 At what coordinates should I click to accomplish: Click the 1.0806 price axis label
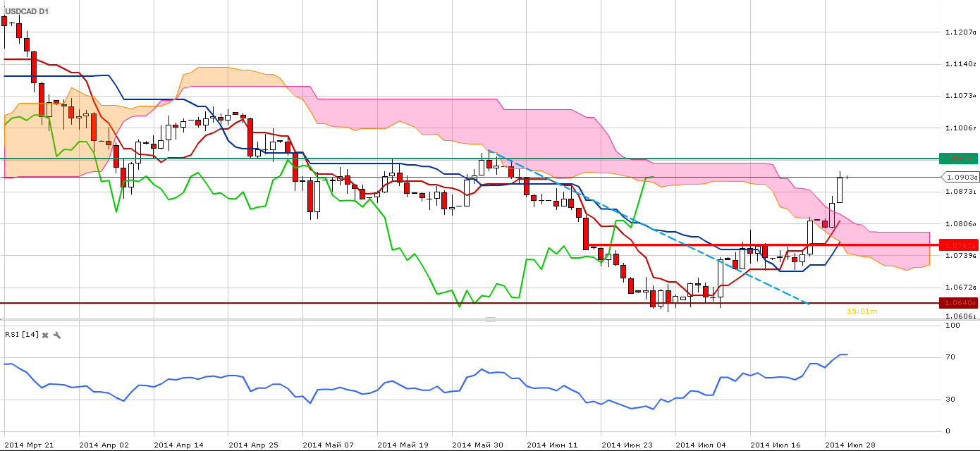click(x=960, y=223)
